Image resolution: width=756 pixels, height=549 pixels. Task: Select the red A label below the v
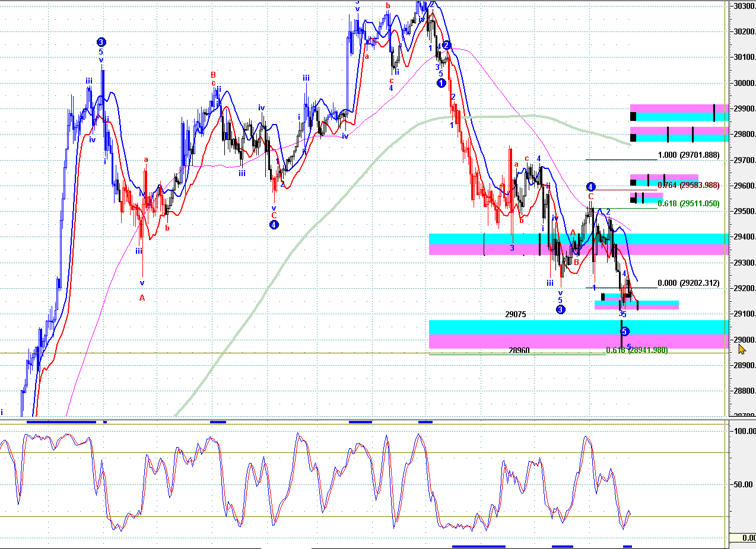(142, 298)
